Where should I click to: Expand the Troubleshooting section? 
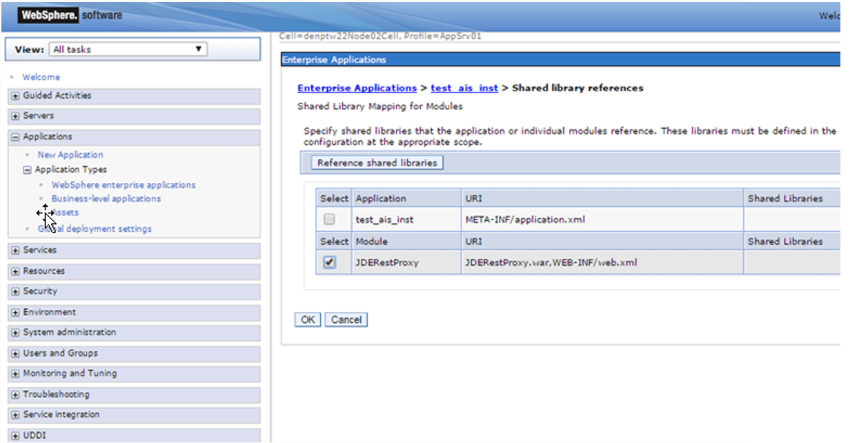click(15, 395)
